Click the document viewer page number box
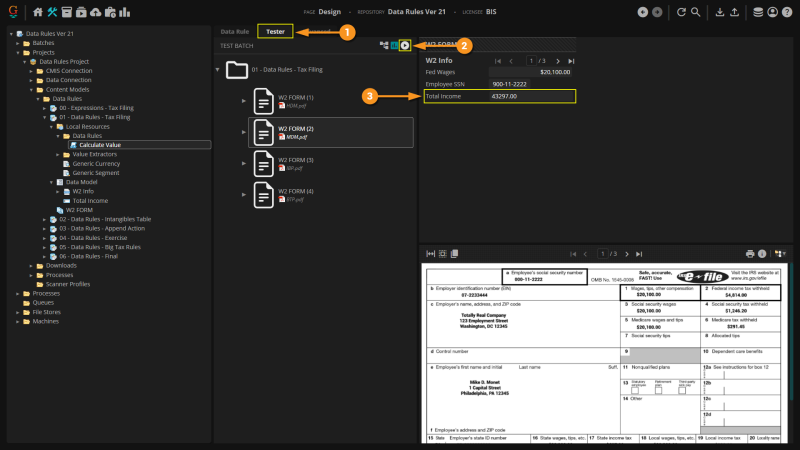Viewport: 800px width, 450px height. (x=603, y=254)
